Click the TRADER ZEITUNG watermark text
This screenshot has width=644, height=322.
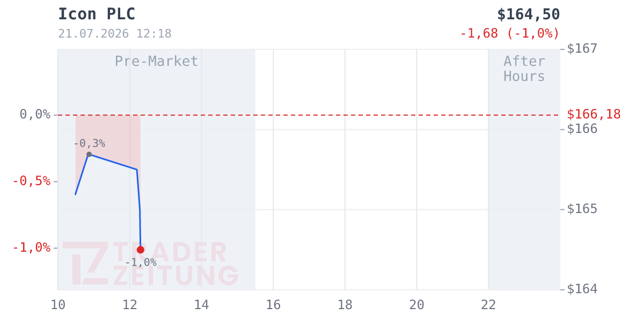[175, 264]
